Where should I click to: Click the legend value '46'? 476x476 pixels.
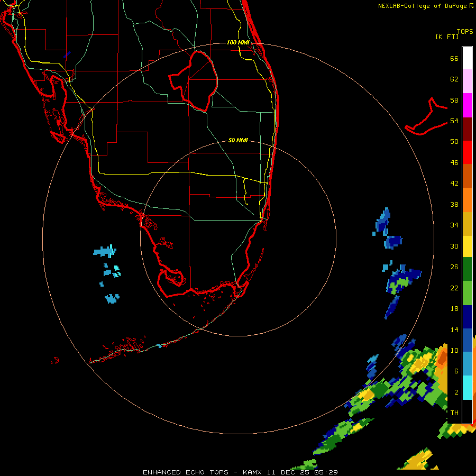pos(454,162)
